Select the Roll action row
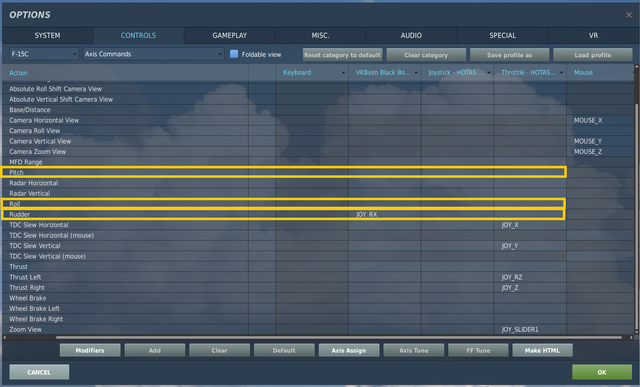The height and width of the screenshot is (387, 640). [284, 204]
